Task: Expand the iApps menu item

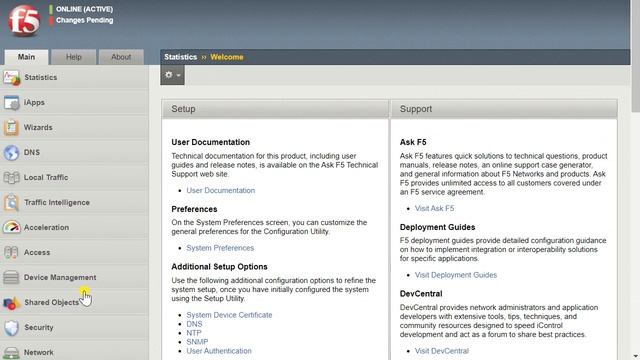Action: pos(74,102)
